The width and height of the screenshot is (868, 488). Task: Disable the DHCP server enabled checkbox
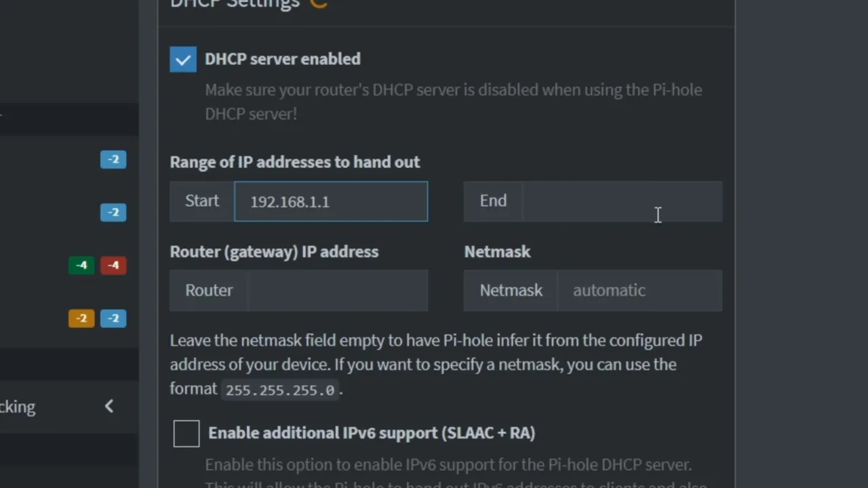click(183, 59)
